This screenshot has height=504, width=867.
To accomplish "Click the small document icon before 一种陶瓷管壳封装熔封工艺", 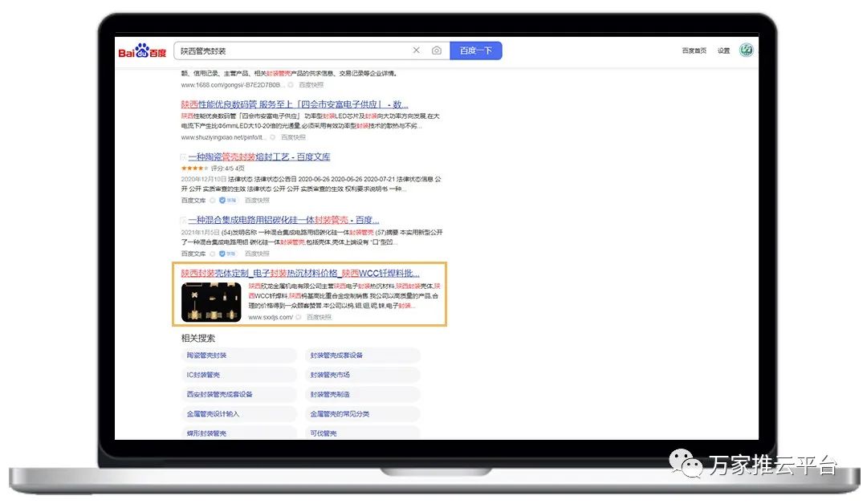I will 183,157.
